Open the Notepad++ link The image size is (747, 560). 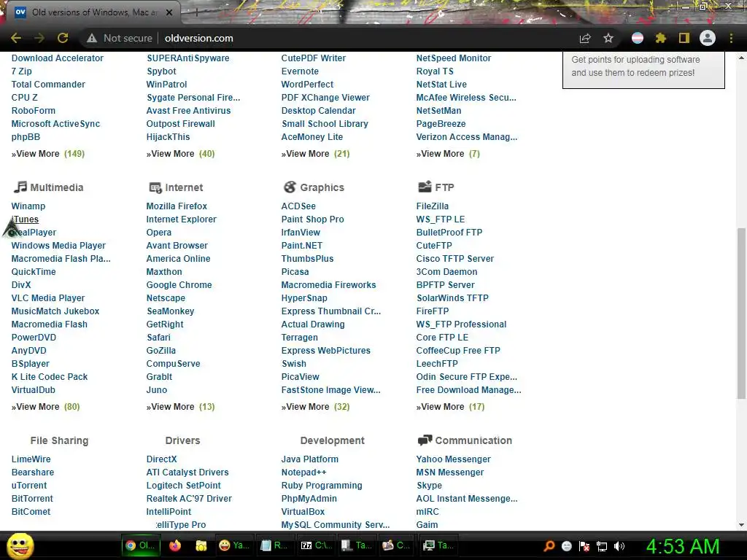click(x=303, y=472)
